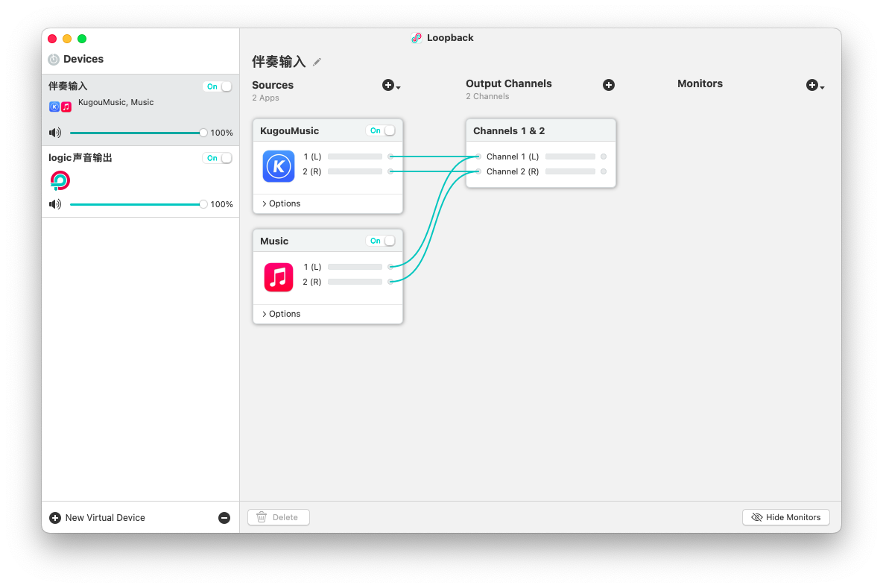Add a new output channel with plus icon
The width and height of the screenshot is (883, 588).
tap(609, 85)
